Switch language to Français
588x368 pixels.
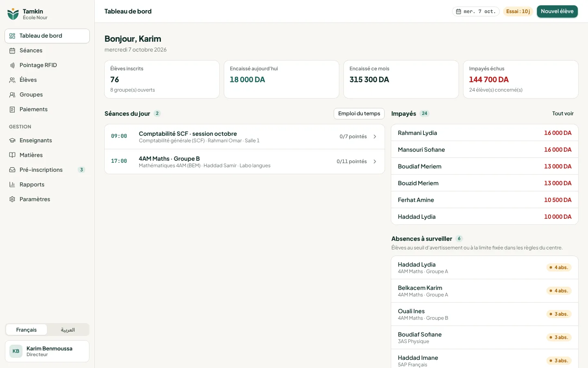[27, 330]
